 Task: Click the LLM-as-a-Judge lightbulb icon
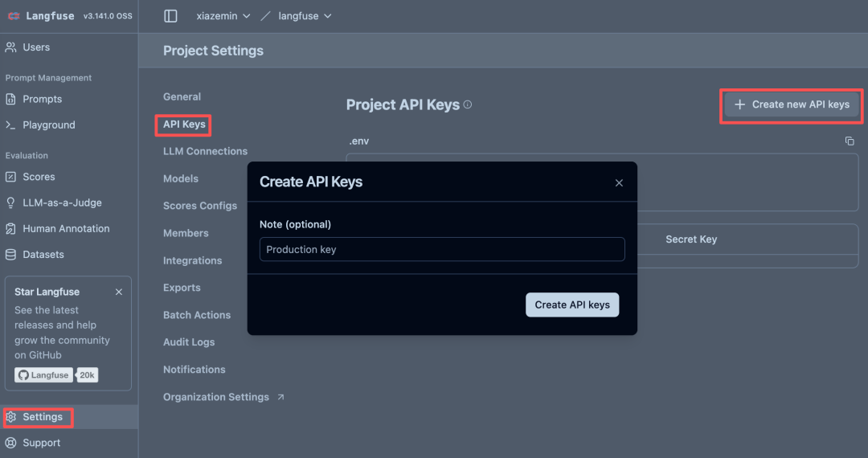(x=10, y=203)
